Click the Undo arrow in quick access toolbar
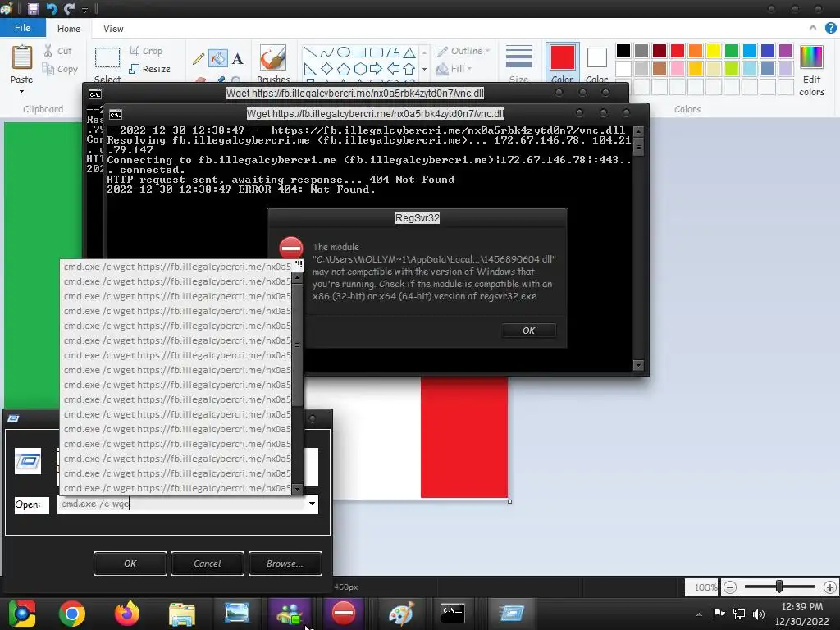 (52, 8)
